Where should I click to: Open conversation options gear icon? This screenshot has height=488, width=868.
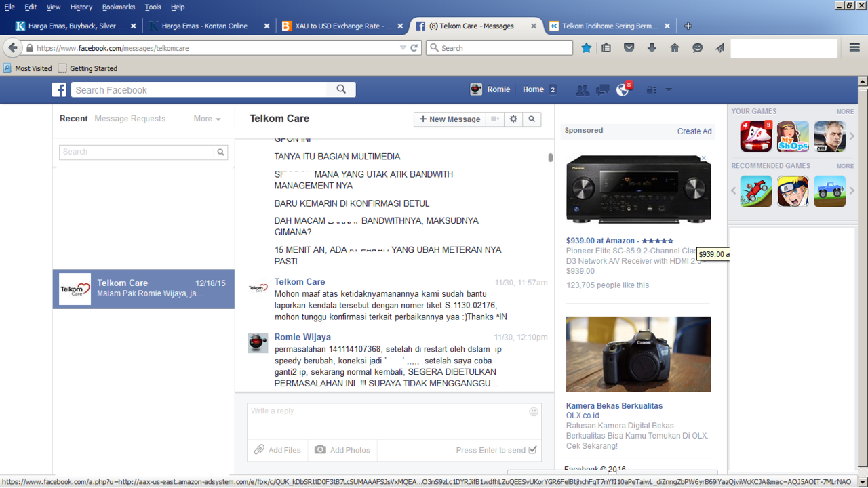pos(513,119)
